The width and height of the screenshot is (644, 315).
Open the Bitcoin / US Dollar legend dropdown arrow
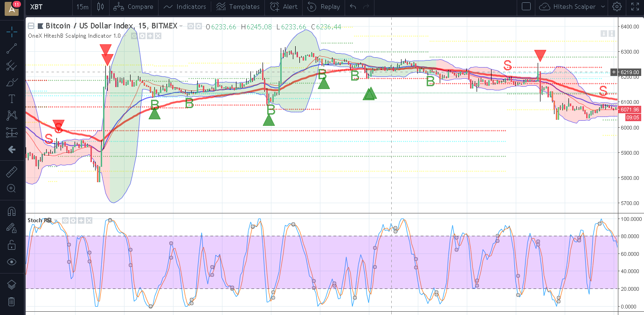click(181, 26)
